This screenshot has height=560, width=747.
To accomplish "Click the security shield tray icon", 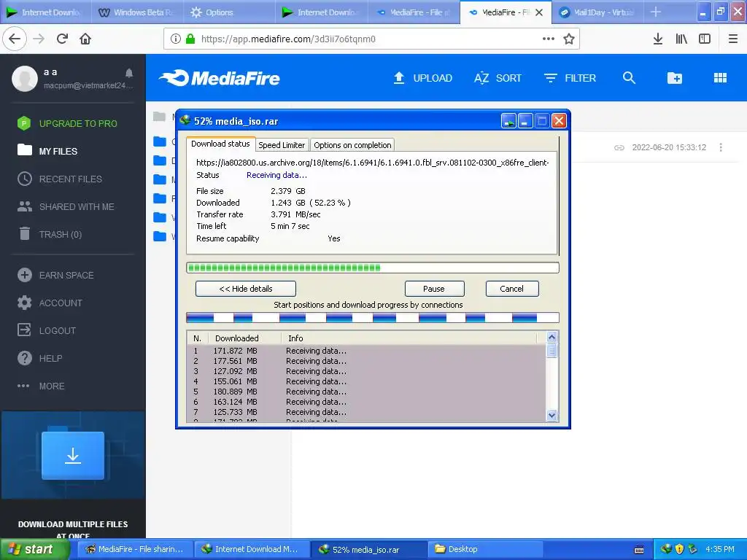I will pyautogui.click(x=679, y=549).
